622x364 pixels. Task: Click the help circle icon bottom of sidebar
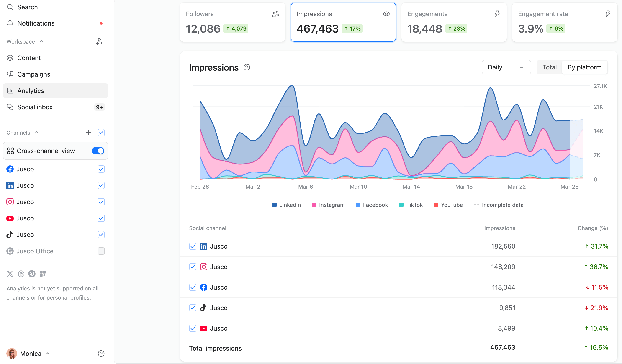[x=101, y=353]
